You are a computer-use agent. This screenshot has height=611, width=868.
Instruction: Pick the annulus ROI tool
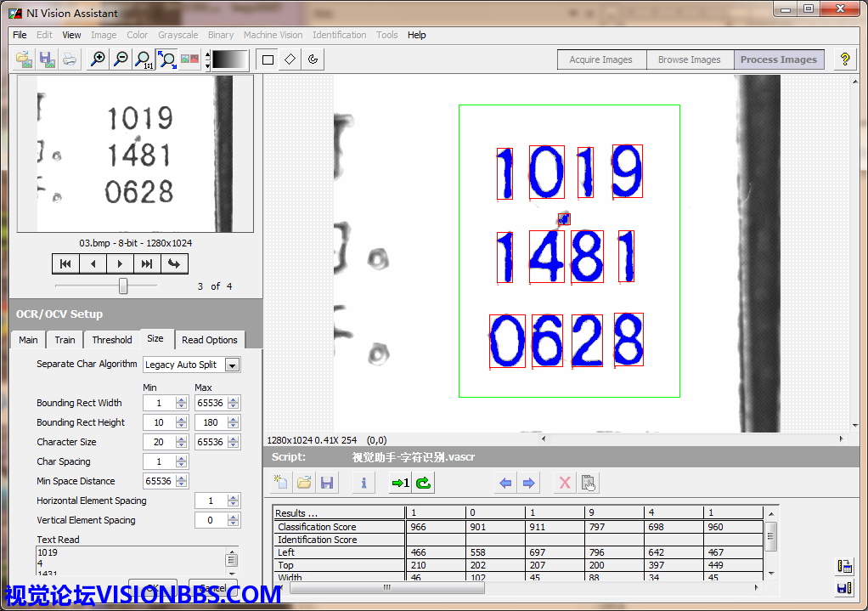(x=313, y=59)
